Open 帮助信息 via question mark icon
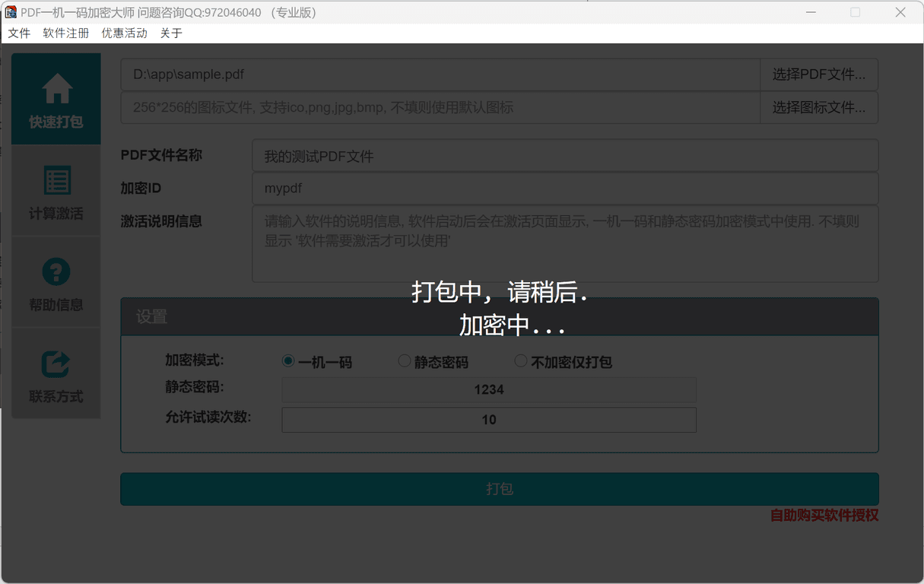Screen dimensions: 924x584 tap(56, 281)
